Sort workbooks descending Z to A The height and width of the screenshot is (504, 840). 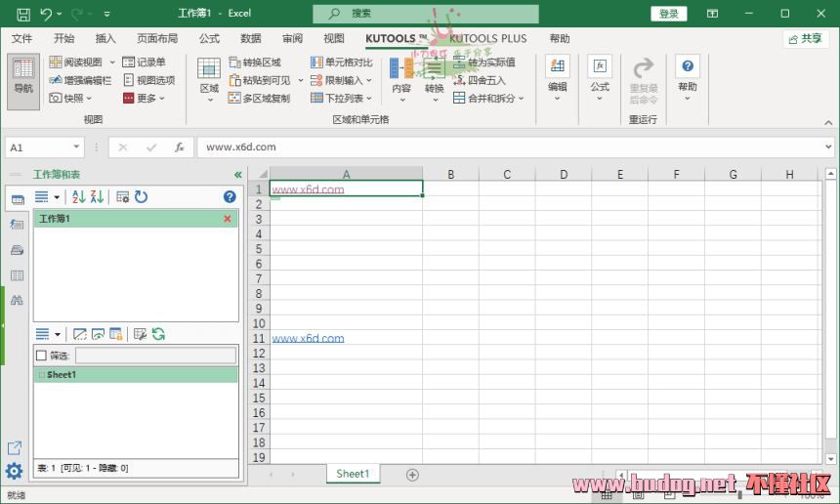tap(97, 197)
